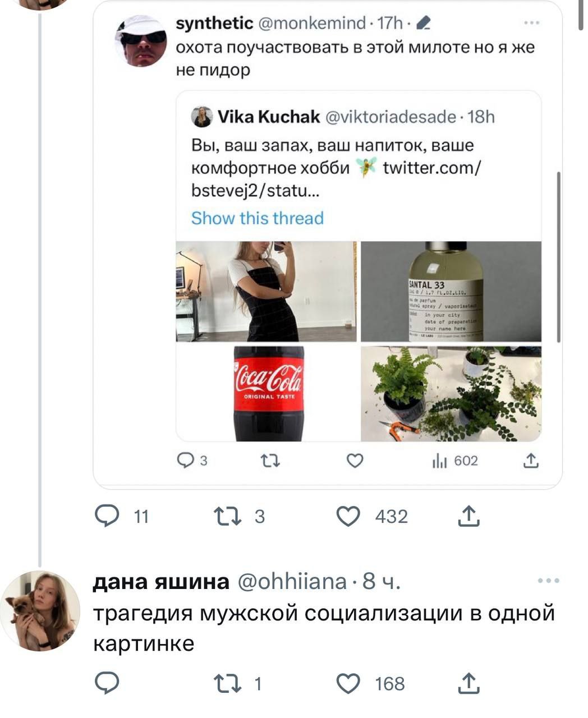Open the Santal 33 perfume photo

451,291
